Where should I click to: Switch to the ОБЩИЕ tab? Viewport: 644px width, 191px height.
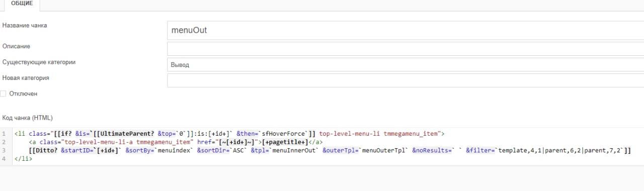coord(22,4)
